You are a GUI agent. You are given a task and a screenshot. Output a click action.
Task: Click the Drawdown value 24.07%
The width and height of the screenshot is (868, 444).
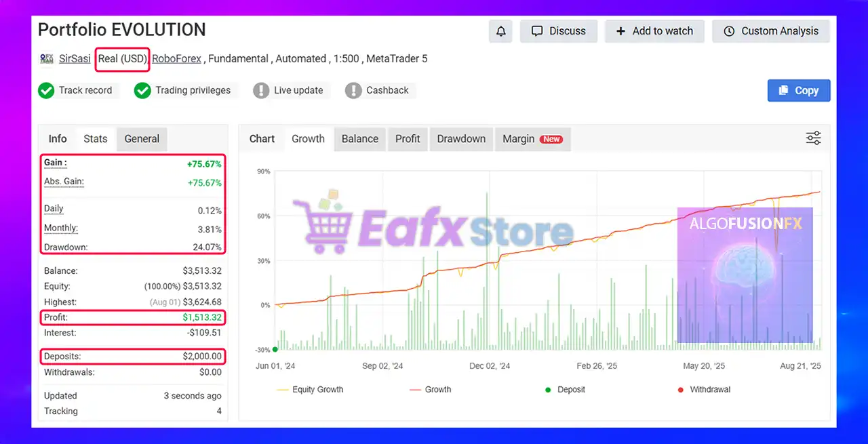click(x=207, y=247)
